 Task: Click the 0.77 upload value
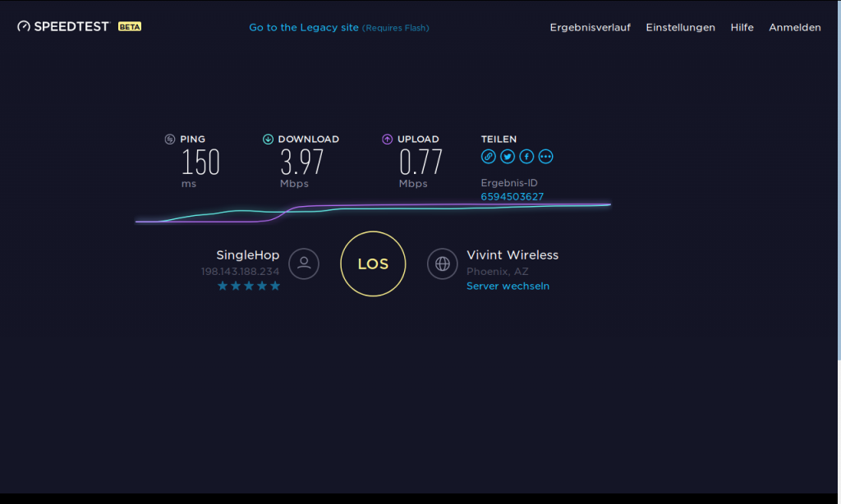[420, 162]
